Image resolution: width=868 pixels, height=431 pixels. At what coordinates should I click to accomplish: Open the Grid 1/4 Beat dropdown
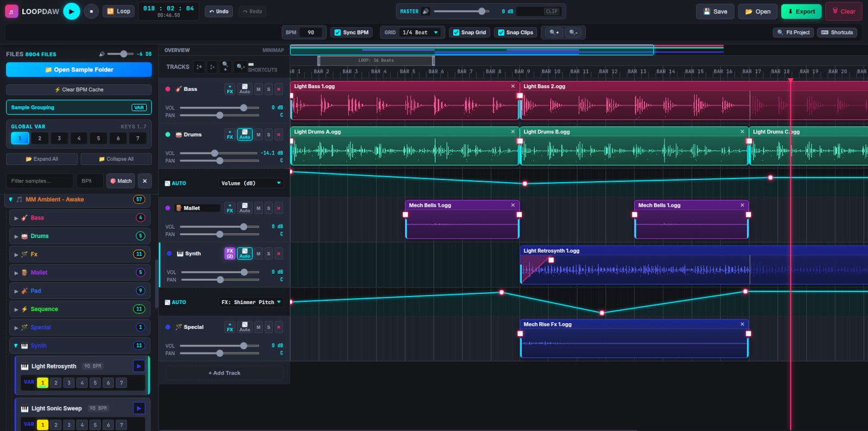pyautogui.click(x=420, y=33)
